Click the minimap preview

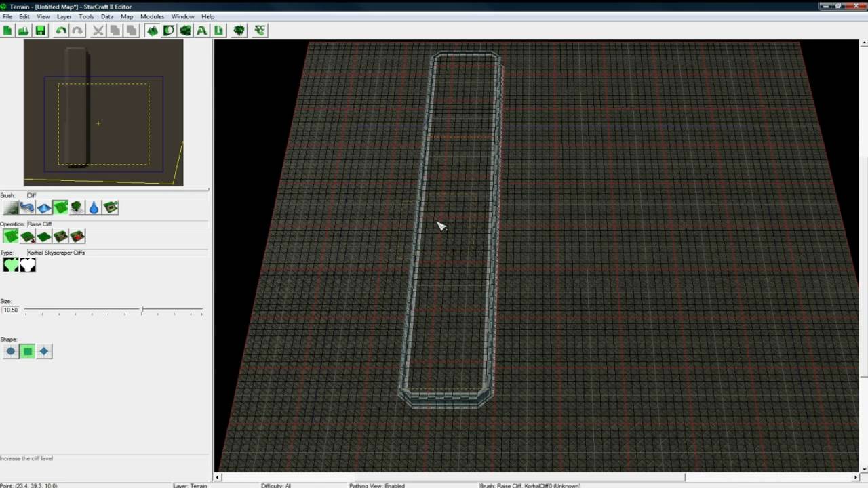tap(104, 113)
